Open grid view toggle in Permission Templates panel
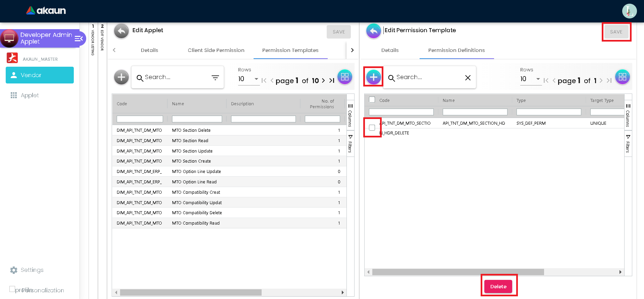The image size is (644, 299). pyautogui.click(x=344, y=77)
